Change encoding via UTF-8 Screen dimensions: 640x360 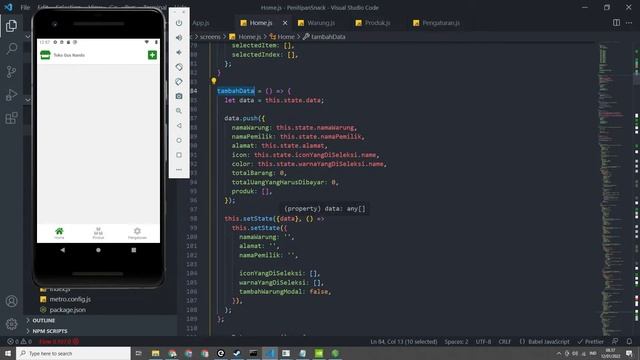pyautogui.click(x=483, y=342)
